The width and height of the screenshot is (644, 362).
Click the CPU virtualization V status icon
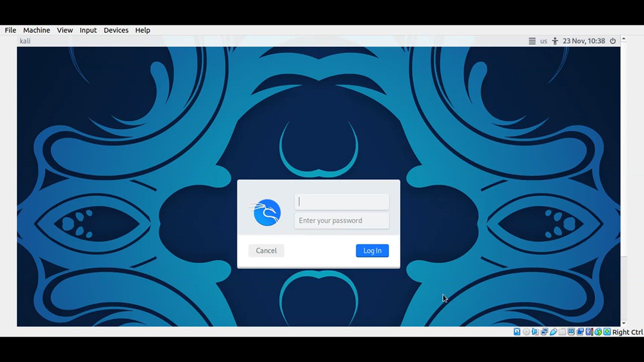click(x=589, y=332)
